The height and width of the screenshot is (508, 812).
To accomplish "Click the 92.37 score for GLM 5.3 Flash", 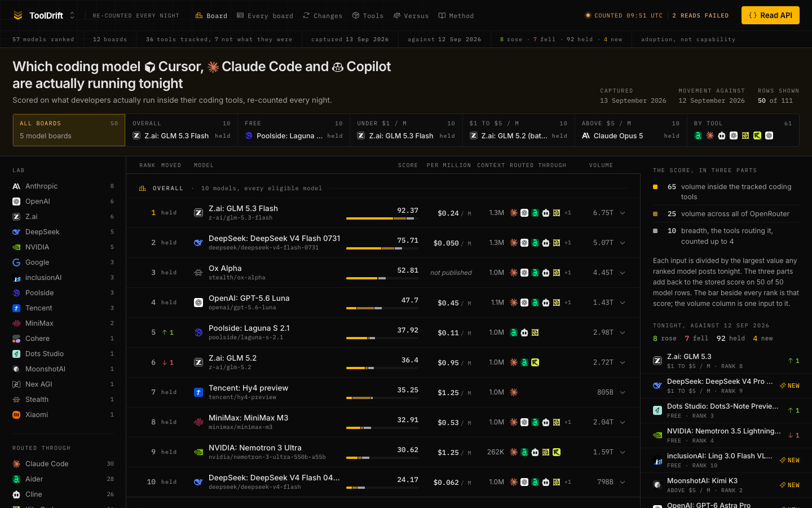I will point(408,211).
